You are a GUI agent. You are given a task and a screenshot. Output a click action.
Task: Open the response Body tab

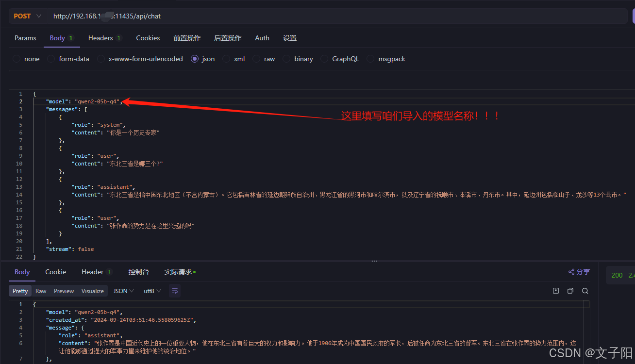click(x=22, y=272)
